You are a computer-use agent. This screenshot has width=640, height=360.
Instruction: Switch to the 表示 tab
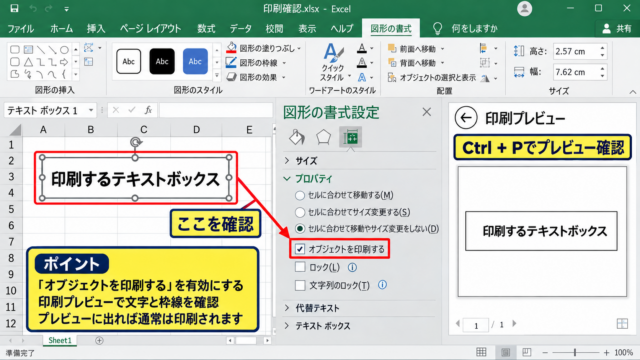click(307, 29)
